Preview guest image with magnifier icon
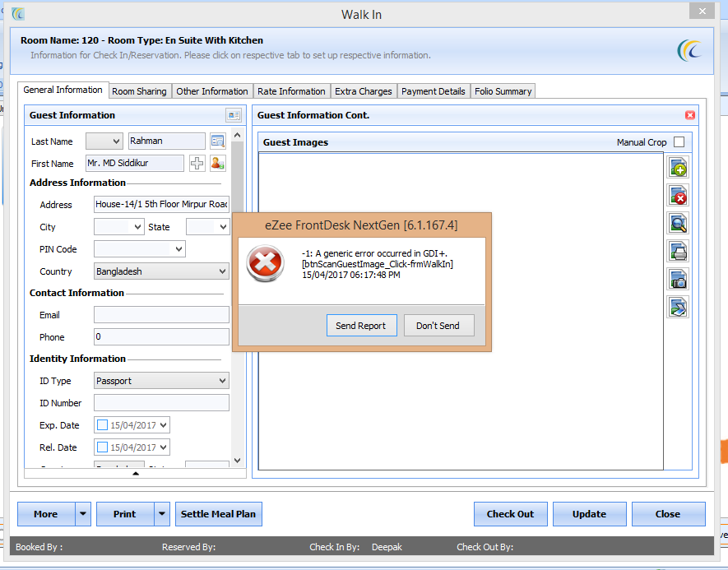 pos(678,223)
